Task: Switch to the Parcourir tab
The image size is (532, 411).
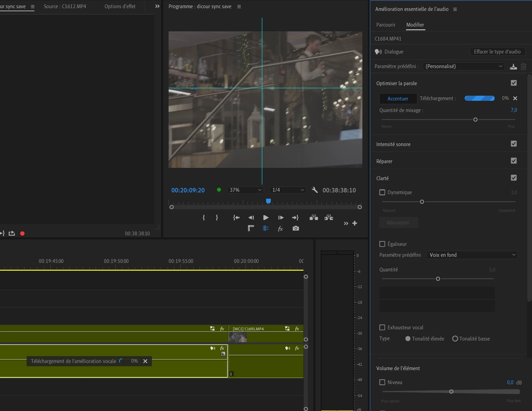Action: click(x=386, y=25)
